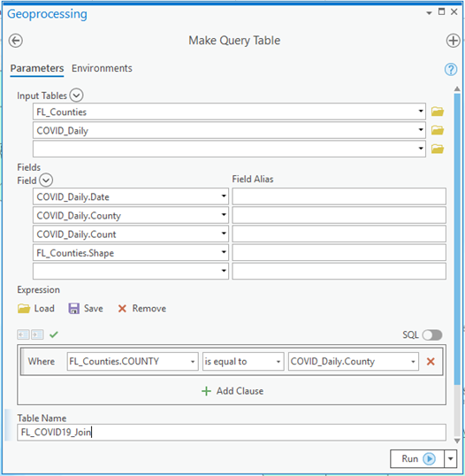
Task: Click the Save expression label
Action: 94,309
